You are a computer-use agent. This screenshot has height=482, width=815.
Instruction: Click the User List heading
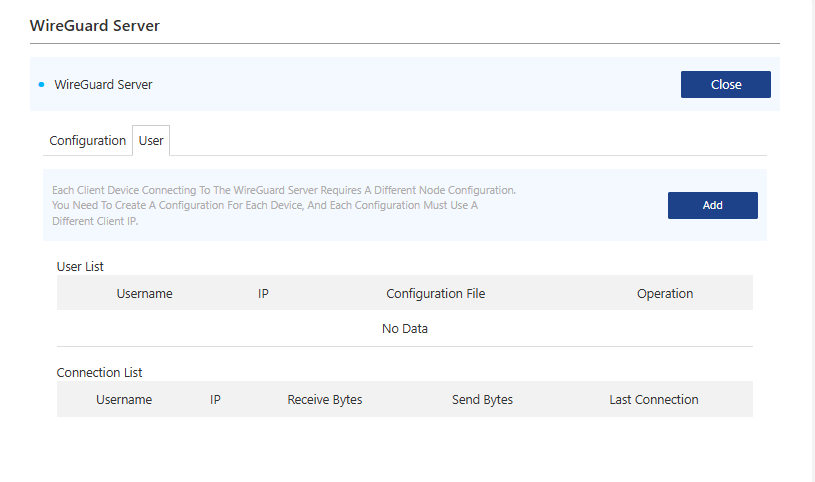click(x=80, y=266)
